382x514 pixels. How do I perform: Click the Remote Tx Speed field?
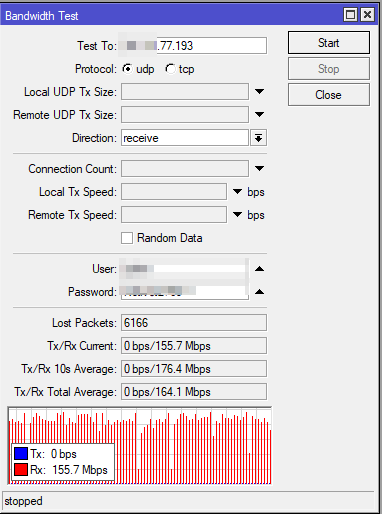(174, 215)
